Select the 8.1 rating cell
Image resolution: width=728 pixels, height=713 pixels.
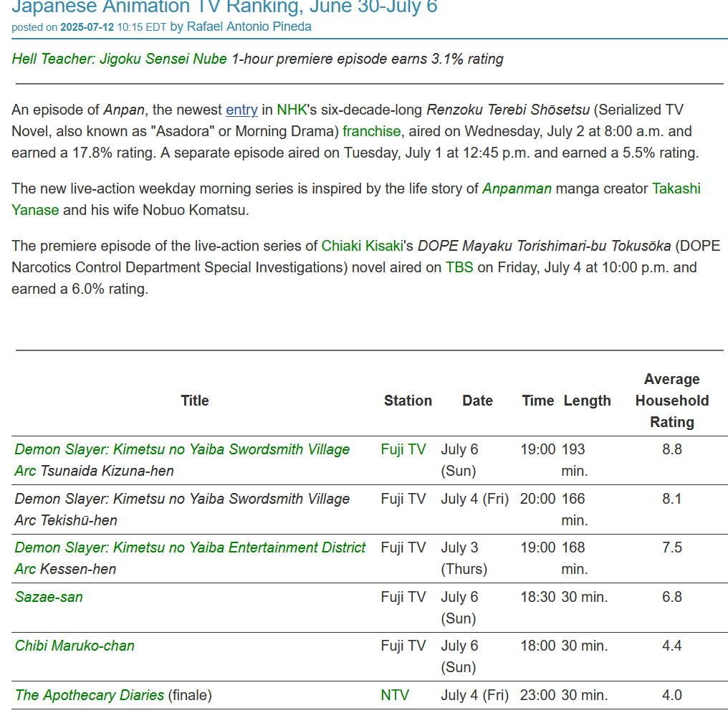pyautogui.click(x=672, y=499)
